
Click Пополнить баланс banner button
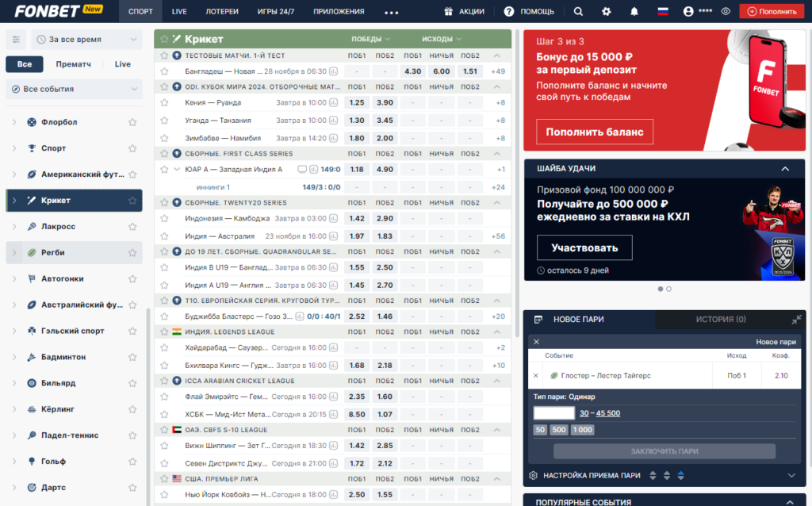595,132
